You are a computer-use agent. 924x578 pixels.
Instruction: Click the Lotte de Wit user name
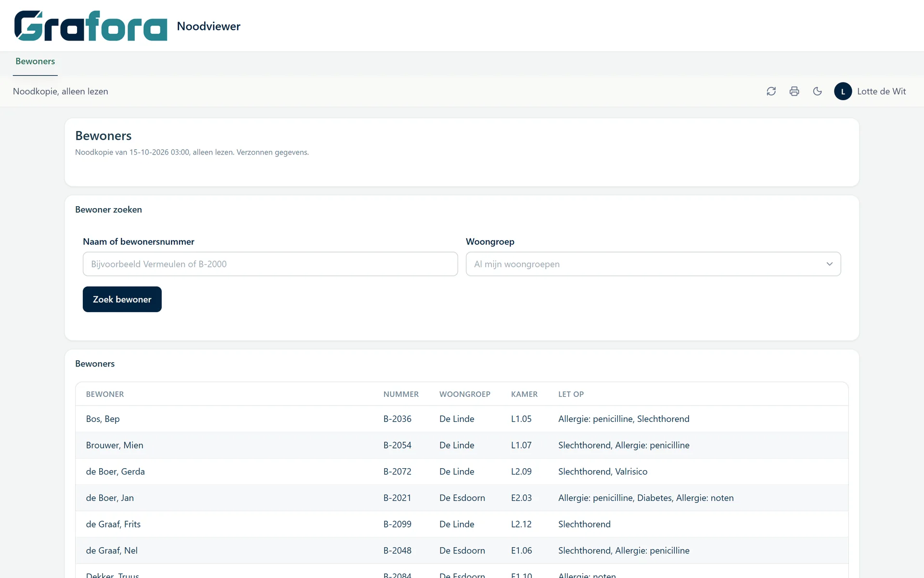click(881, 92)
